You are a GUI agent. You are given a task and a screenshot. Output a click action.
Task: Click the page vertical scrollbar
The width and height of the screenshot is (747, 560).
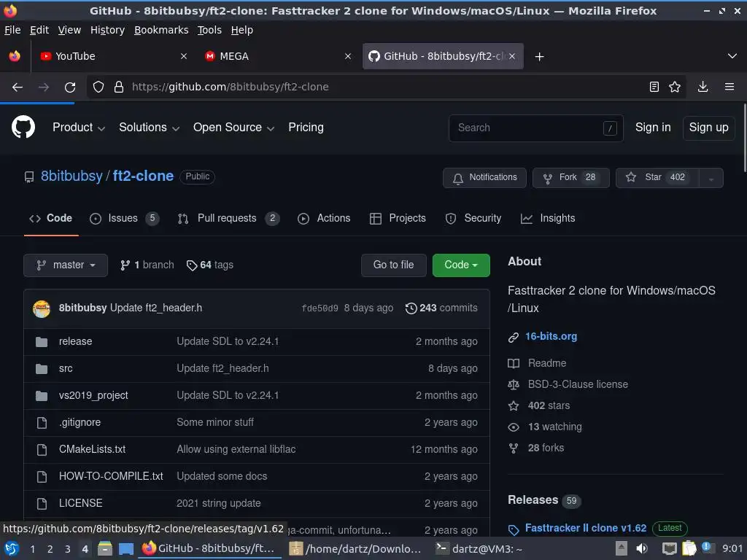(743, 138)
